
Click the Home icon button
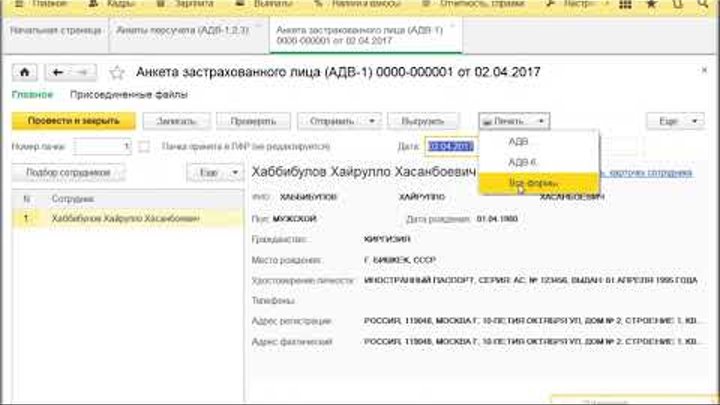(x=24, y=73)
